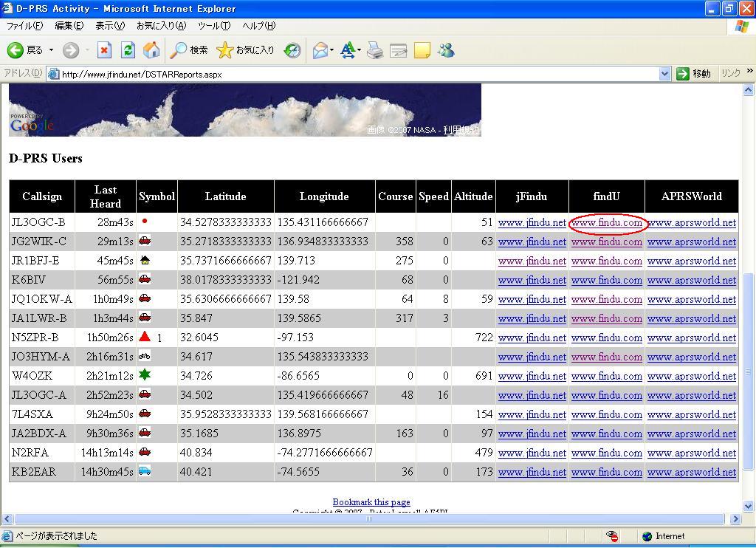Click the house symbol for JR1BFJ-E
Screen dimensions: 756x548
pyautogui.click(x=145, y=260)
